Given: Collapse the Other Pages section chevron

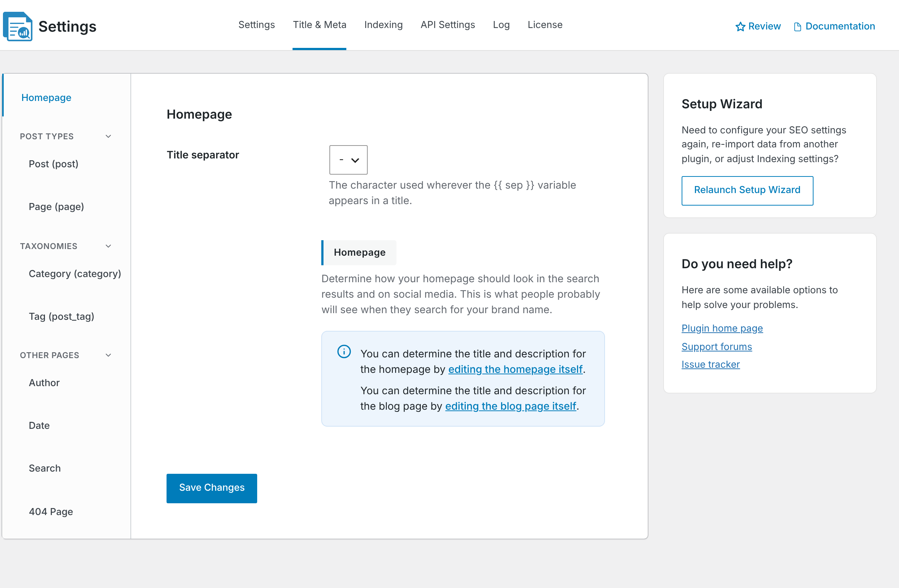Looking at the screenshot, I should 108,355.
